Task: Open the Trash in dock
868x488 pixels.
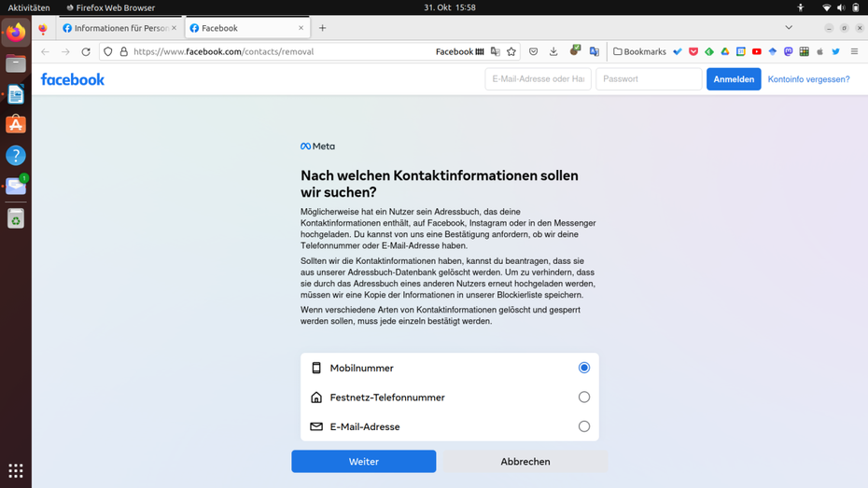Action: (16, 219)
